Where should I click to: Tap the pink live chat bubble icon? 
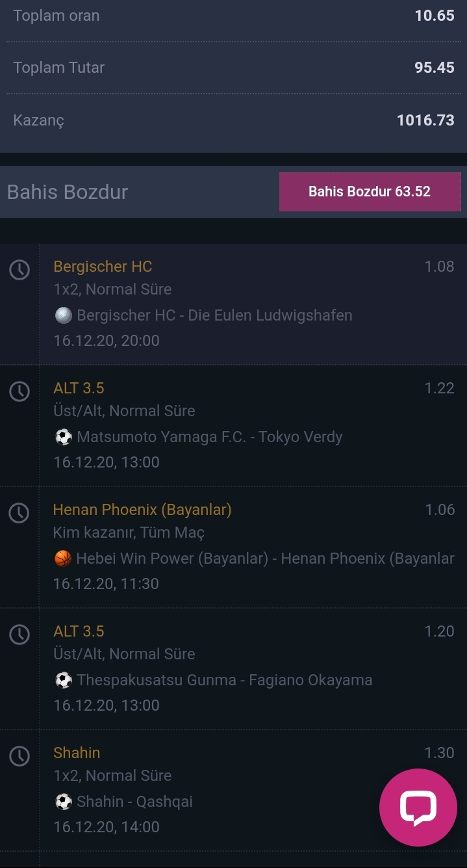tap(418, 807)
